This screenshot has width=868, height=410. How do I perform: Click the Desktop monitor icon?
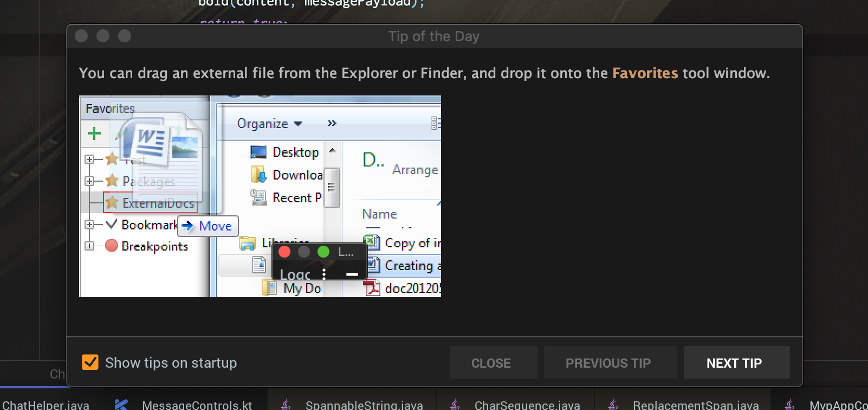click(258, 152)
